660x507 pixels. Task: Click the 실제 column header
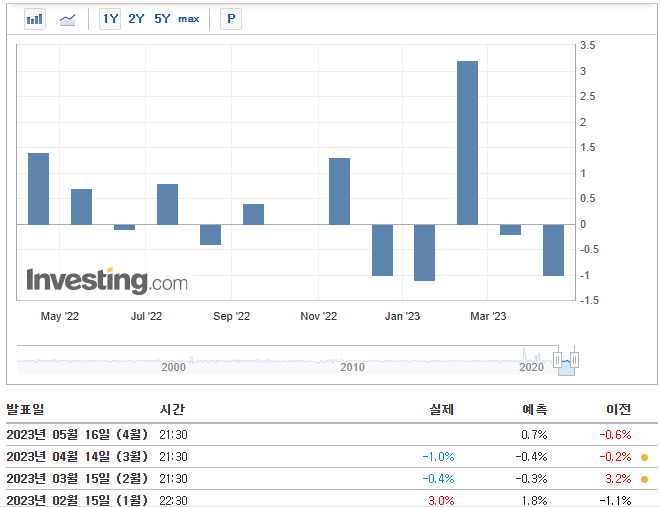442,409
